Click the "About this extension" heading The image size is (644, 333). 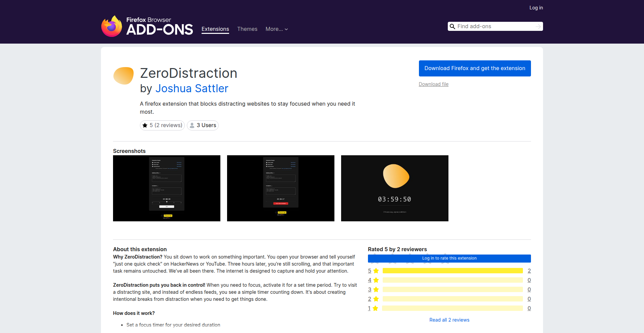click(140, 249)
